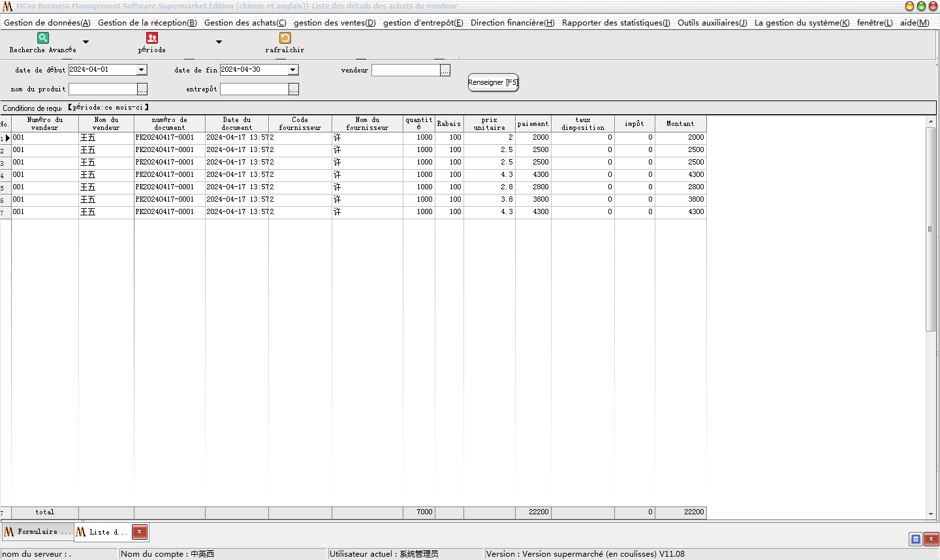
Task: Click the green maximize window button
Action: (921, 6)
